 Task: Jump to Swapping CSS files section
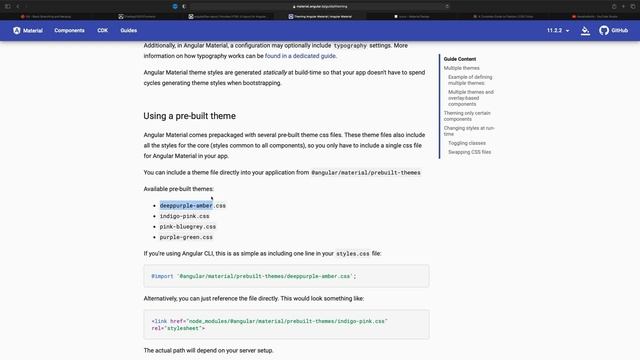pyautogui.click(x=469, y=152)
